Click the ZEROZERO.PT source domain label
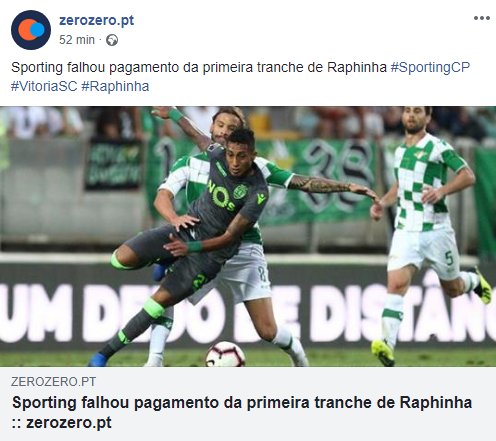Image resolution: width=496 pixels, height=441 pixels. (x=53, y=382)
